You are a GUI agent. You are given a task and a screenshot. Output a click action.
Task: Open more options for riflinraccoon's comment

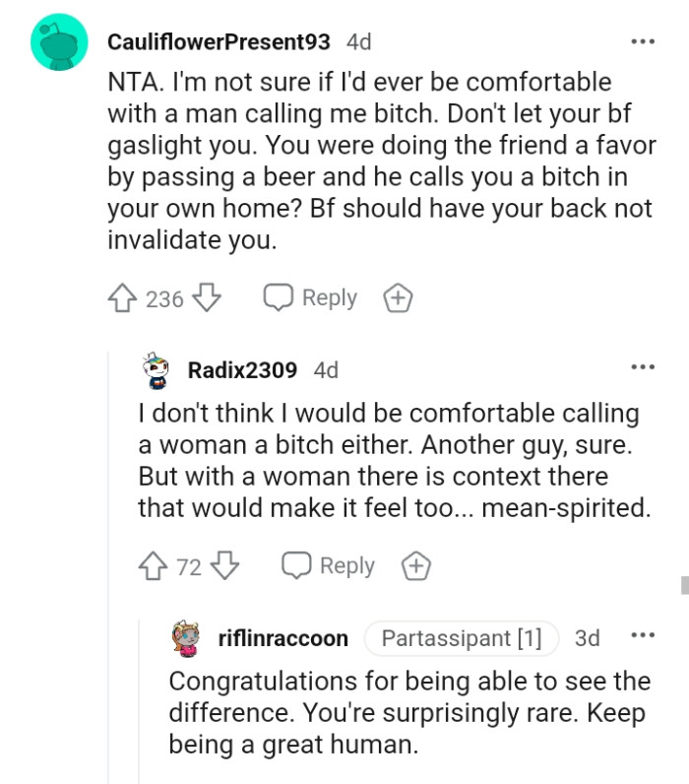[x=642, y=637]
